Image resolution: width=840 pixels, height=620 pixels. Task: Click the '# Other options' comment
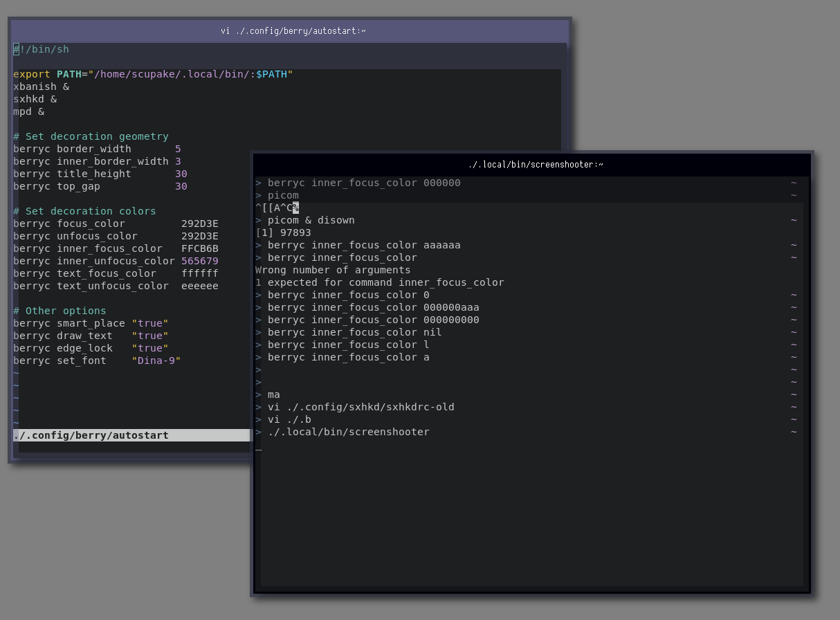click(60, 311)
